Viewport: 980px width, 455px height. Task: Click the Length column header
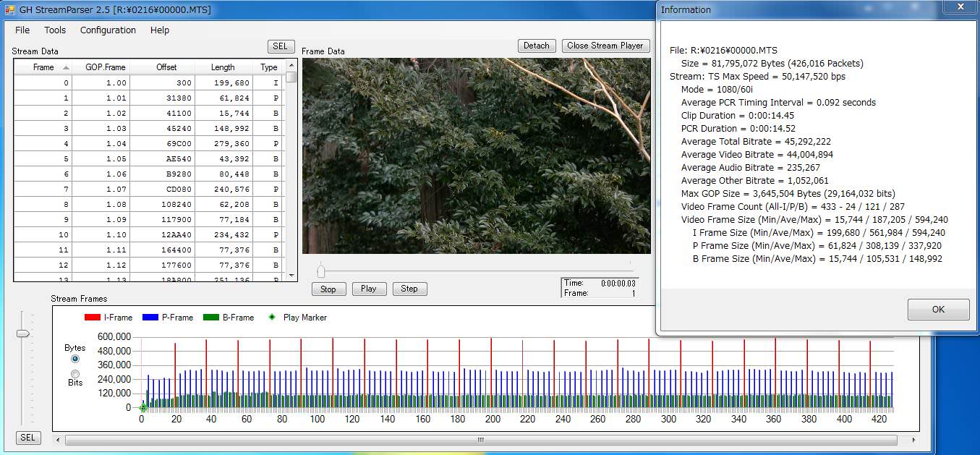pyautogui.click(x=223, y=67)
